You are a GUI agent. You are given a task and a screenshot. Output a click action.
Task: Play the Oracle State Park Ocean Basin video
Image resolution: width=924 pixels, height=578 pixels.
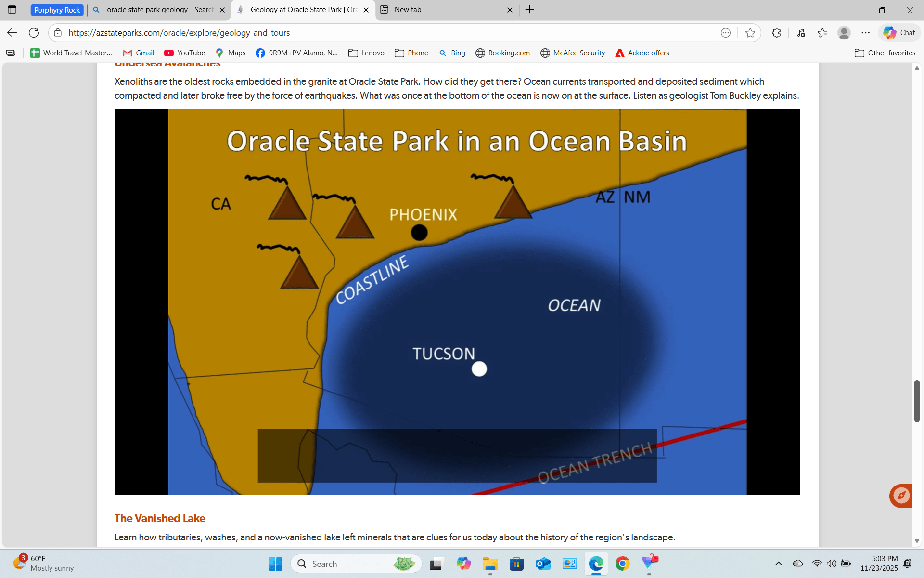tap(457, 302)
